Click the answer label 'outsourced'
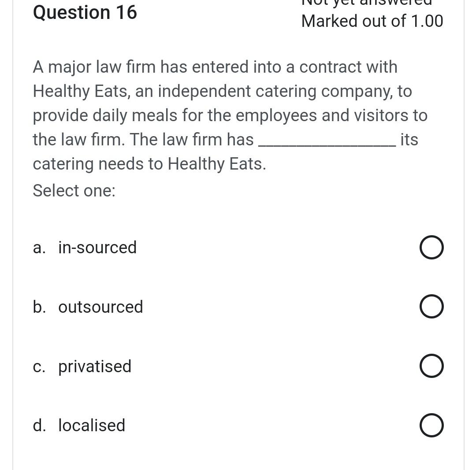The image size is (476, 470). click(100, 307)
